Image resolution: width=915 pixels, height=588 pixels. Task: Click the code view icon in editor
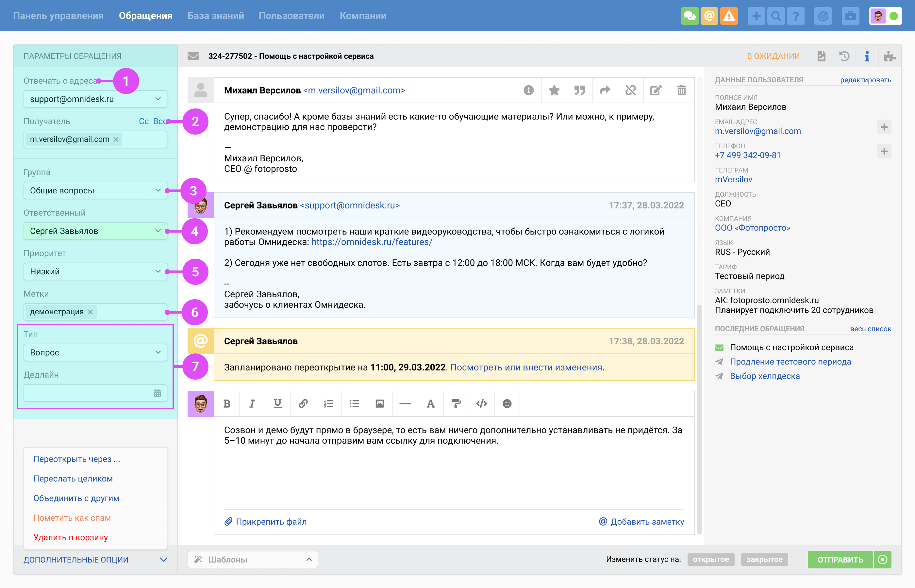point(481,403)
